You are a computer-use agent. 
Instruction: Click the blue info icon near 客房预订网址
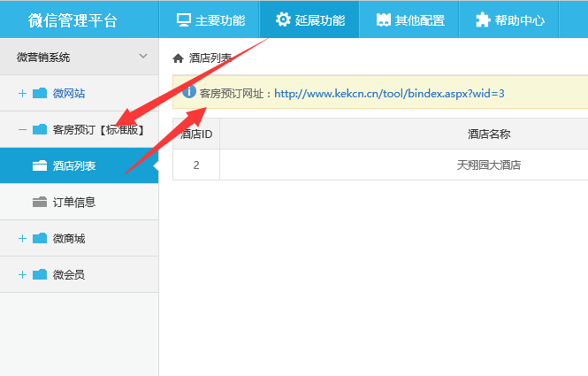(188, 92)
